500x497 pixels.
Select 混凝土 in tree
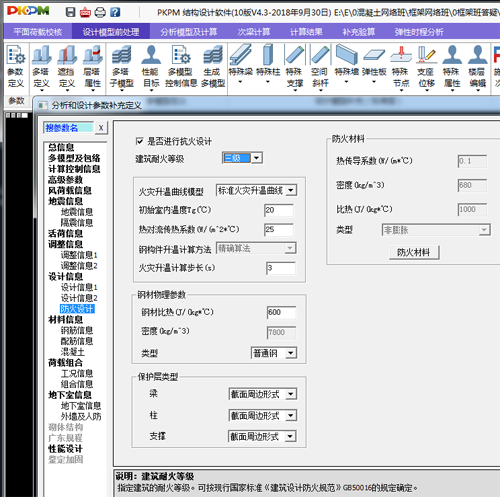click(72, 352)
